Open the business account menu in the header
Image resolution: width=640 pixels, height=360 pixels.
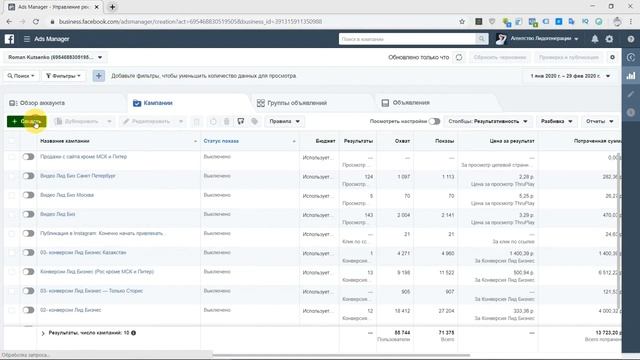[x=538, y=39]
